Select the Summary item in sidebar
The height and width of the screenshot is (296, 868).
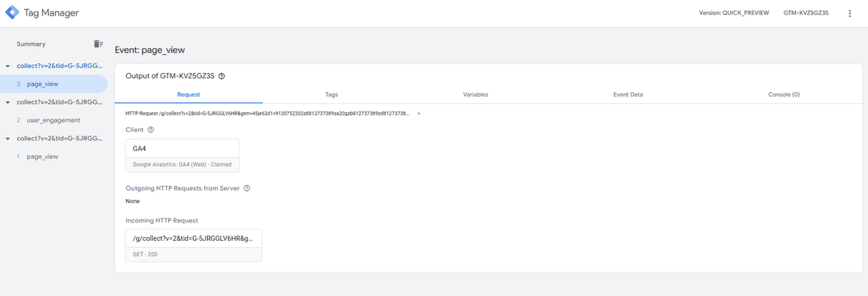(x=31, y=43)
